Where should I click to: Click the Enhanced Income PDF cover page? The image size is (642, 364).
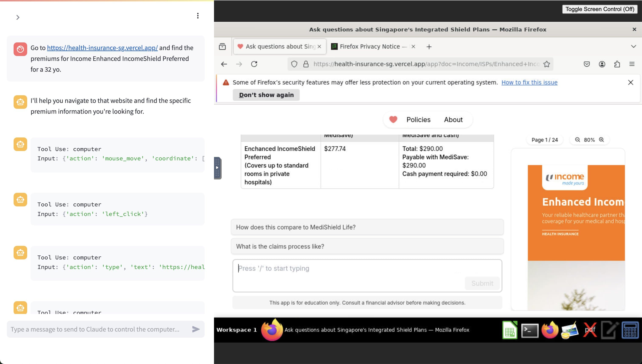(576, 238)
